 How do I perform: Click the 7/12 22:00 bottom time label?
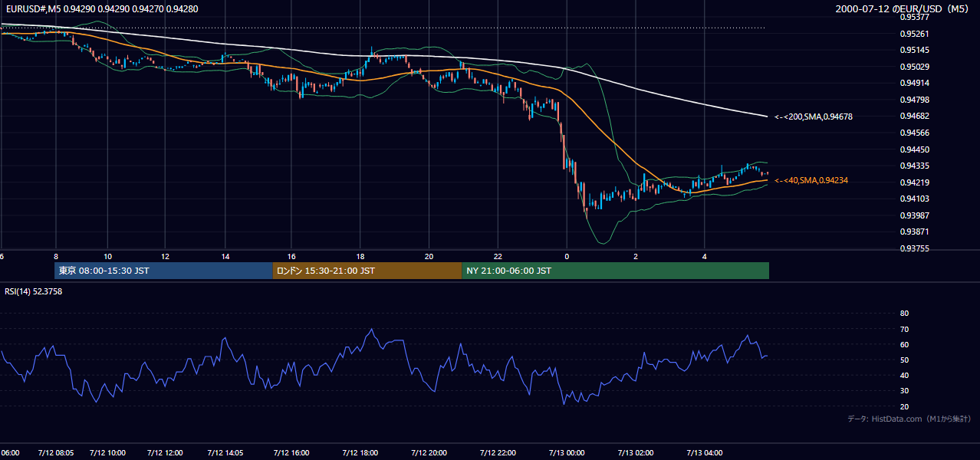click(x=498, y=453)
